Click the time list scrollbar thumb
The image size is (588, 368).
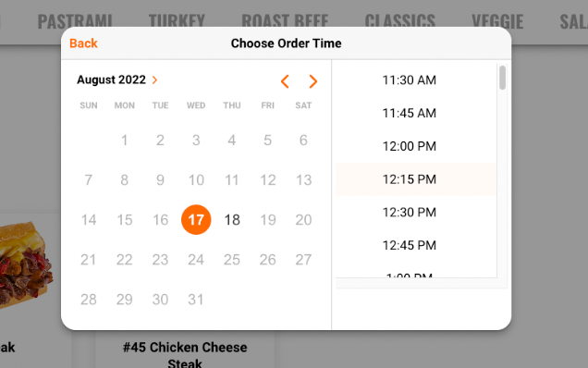coord(503,78)
